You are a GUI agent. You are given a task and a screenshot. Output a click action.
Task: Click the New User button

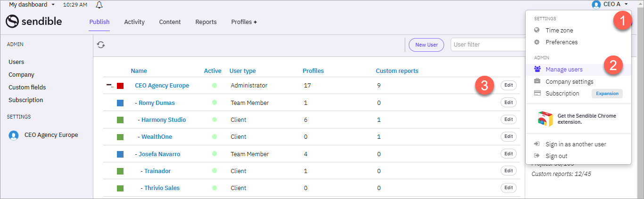point(426,45)
